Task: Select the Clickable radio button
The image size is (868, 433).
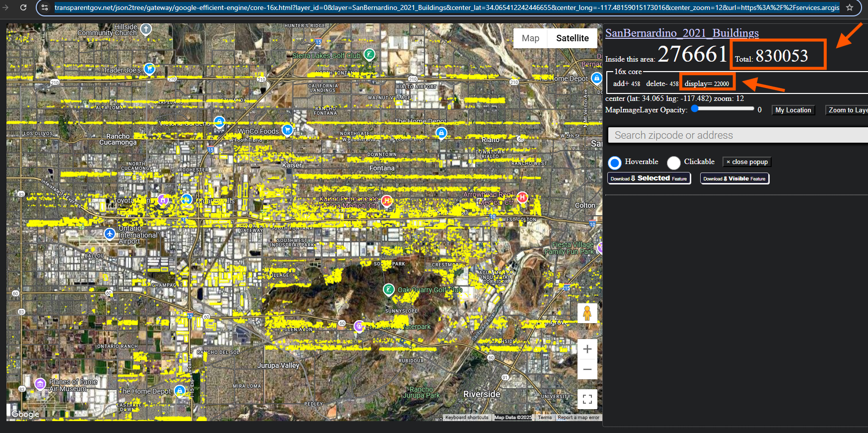Action: pyautogui.click(x=674, y=163)
